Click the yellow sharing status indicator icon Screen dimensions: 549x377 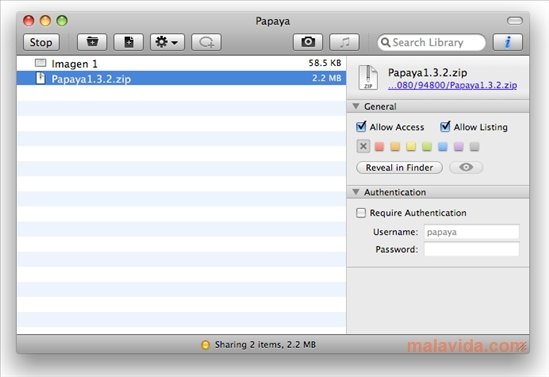coord(206,345)
